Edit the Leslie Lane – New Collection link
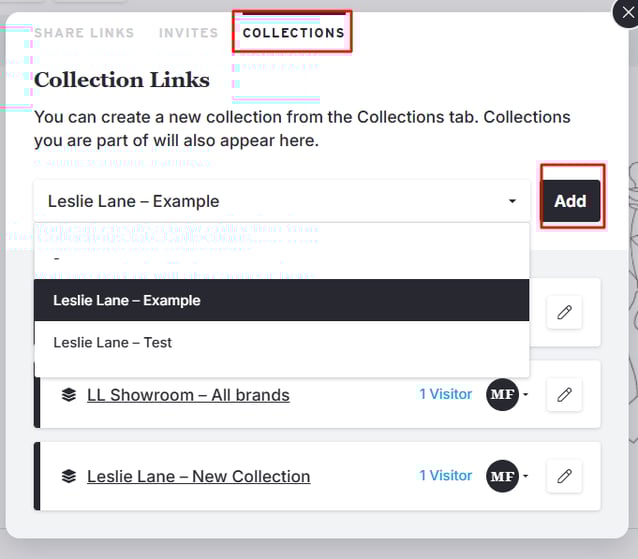Screen dimensions: 638x559 pyautogui.click(x=564, y=476)
